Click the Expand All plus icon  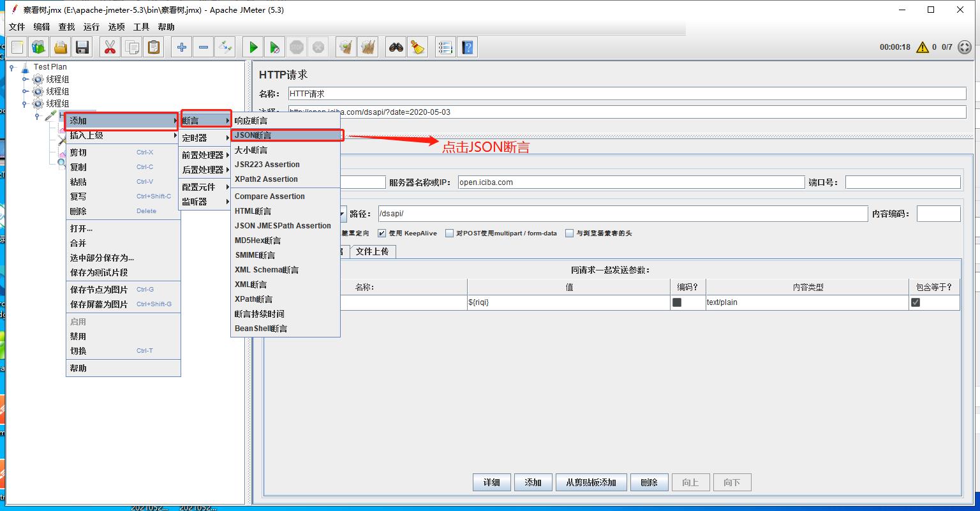pos(182,47)
